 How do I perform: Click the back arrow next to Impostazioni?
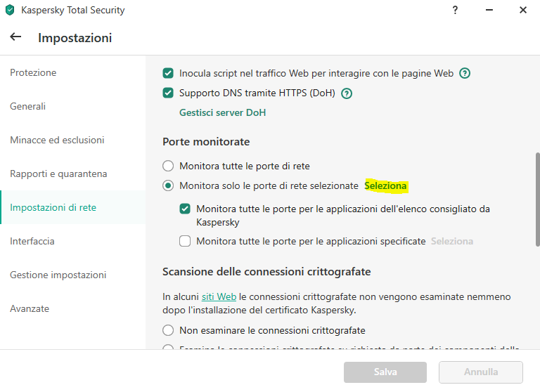(15, 37)
